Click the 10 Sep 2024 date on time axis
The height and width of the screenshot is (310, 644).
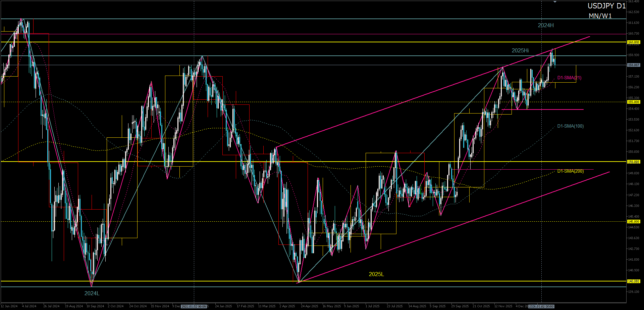coord(95,306)
